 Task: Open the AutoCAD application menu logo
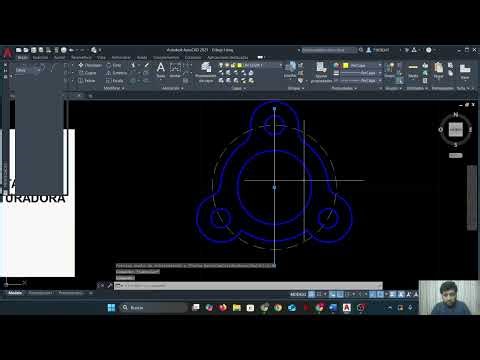pos(7,52)
